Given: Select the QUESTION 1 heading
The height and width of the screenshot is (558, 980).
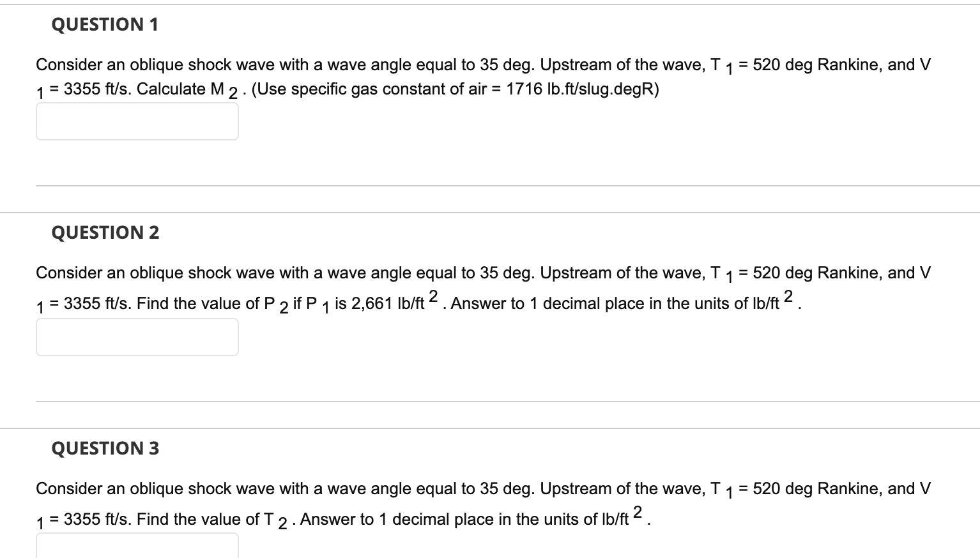Looking at the screenshot, I should (x=103, y=24).
